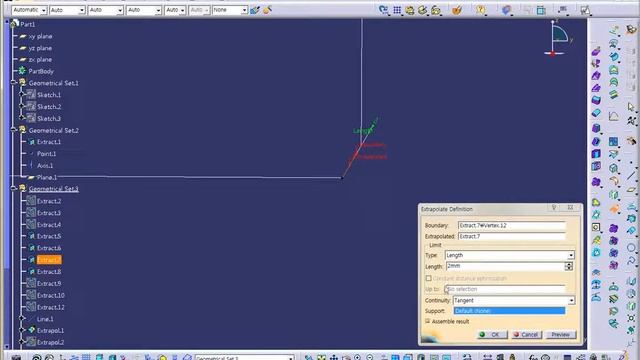Click the Length spinner arrows
This screenshot has height=360, width=640.
point(569,266)
